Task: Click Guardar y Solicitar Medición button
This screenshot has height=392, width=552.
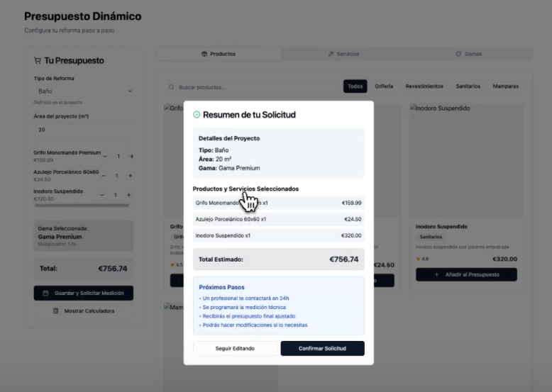Action: (x=84, y=293)
